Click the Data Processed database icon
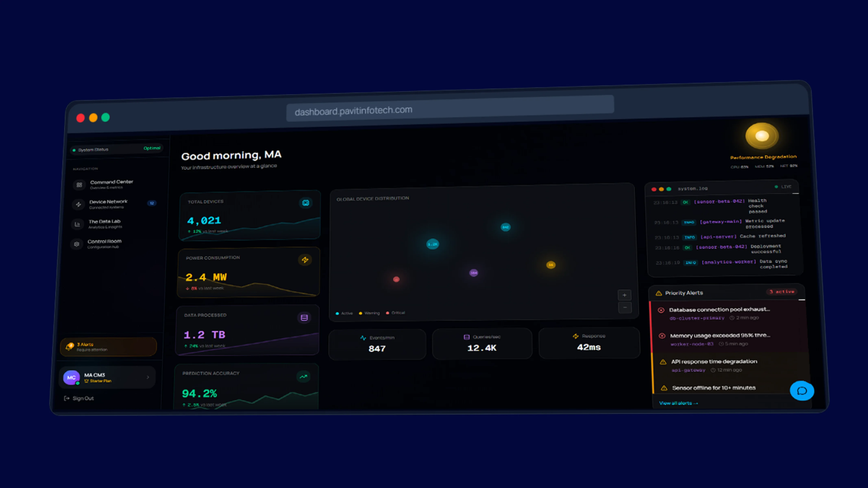Screen dimensions: 868x488 [304, 317]
